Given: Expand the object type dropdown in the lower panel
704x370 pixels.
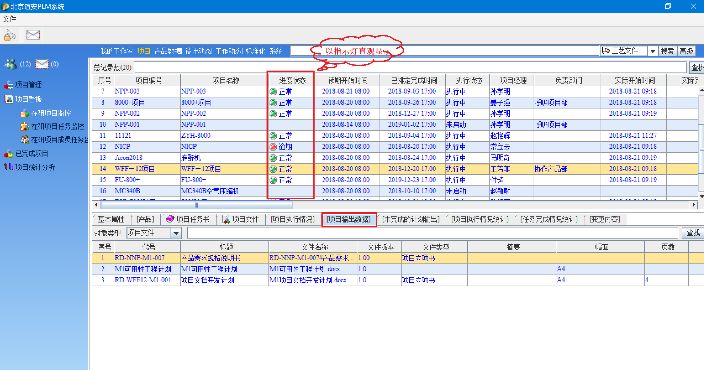Looking at the screenshot, I should pyautogui.click(x=176, y=233).
